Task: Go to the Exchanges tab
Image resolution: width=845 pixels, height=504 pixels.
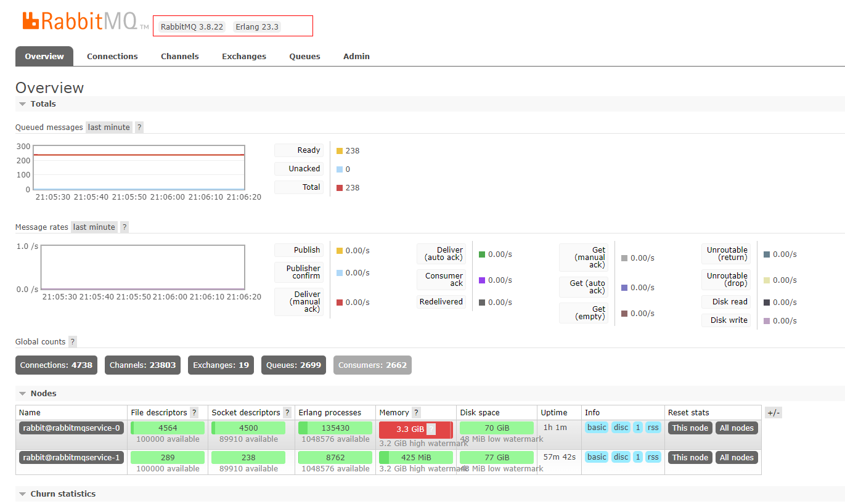Action: [x=244, y=56]
